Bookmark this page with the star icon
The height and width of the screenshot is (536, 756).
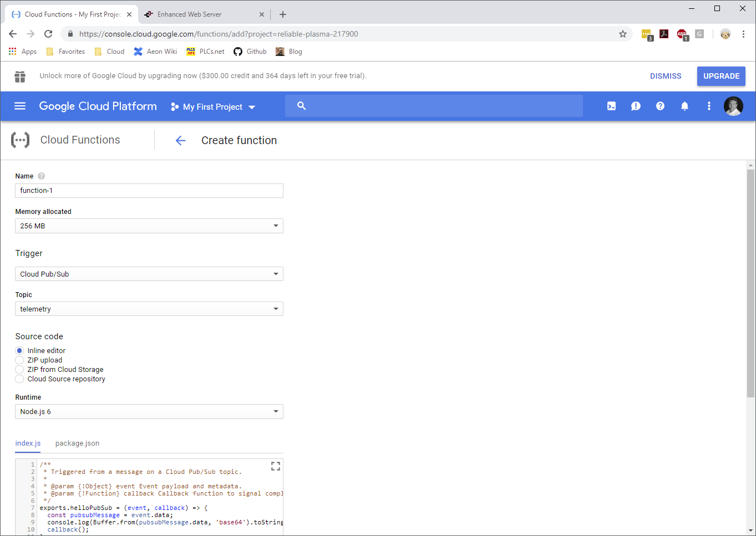(623, 34)
